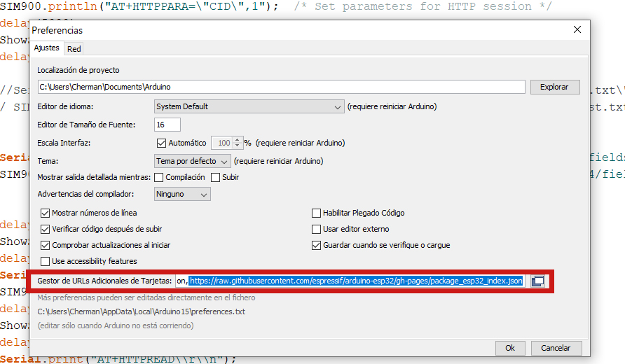
Task: Enable detailed output for Compilación
Action: (x=158, y=177)
